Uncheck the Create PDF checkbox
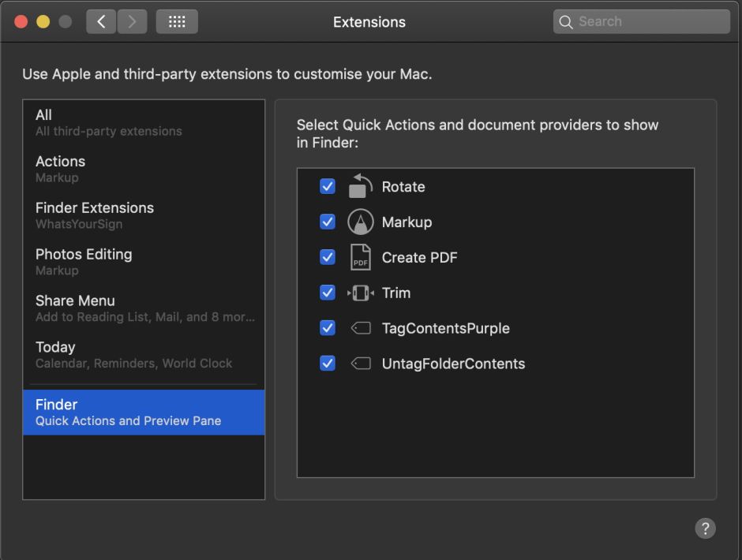742x560 pixels. (327, 257)
